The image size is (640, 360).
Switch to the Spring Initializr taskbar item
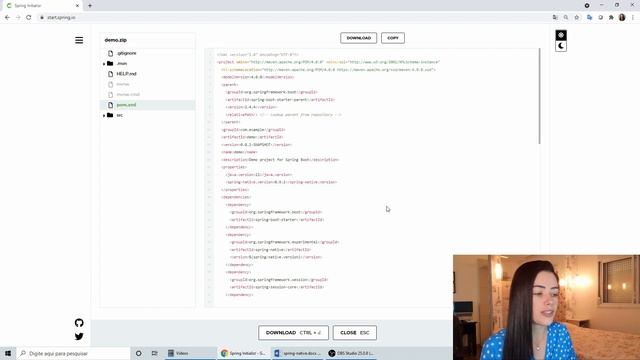click(x=244, y=353)
